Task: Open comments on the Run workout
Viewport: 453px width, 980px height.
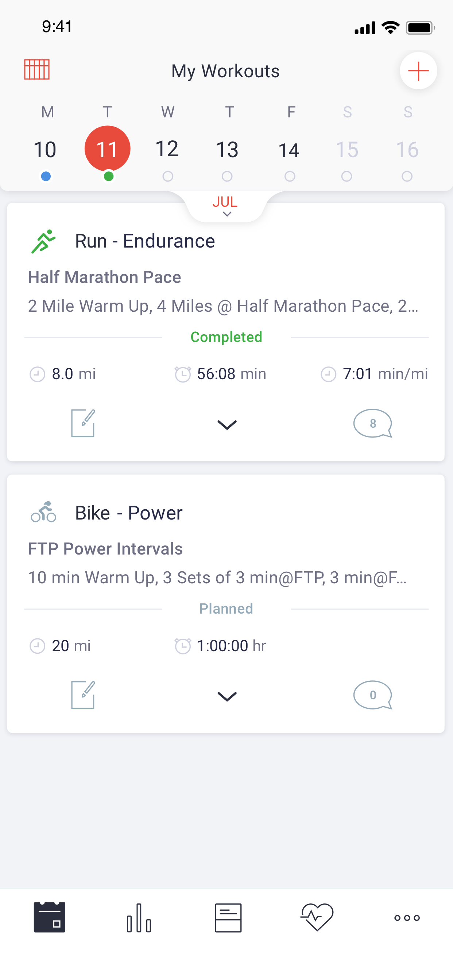Action: click(372, 423)
